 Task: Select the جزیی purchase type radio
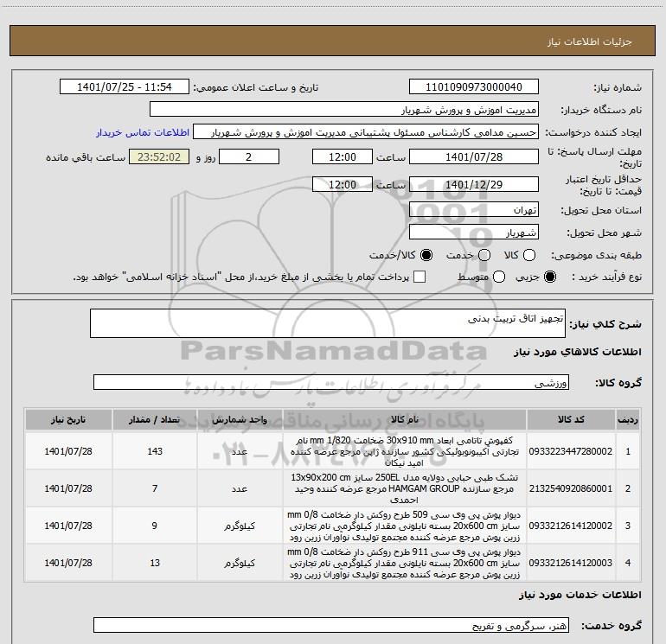tap(549, 277)
